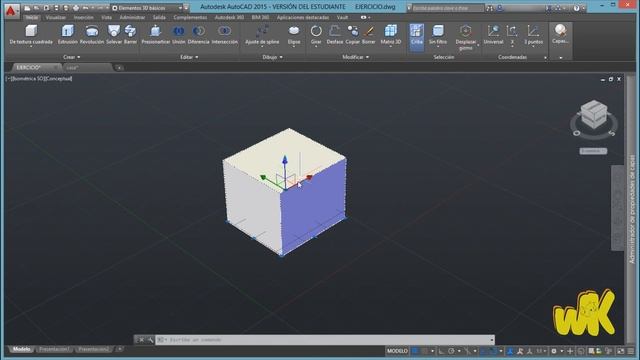Screen dimensions: 640x360
Task: Click the Desfase offset tool
Action: tap(335, 35)
